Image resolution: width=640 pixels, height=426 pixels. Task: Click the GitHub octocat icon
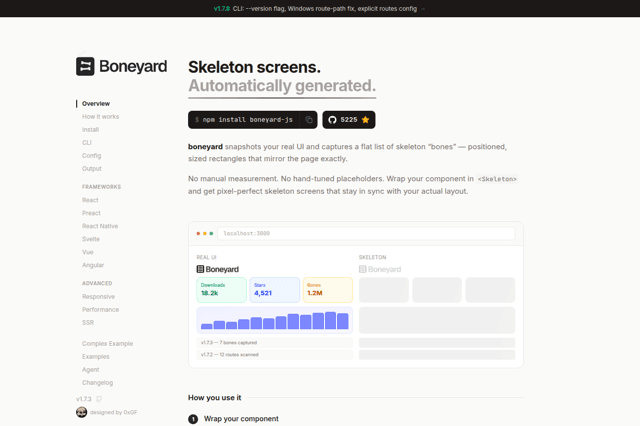(332, 120)
